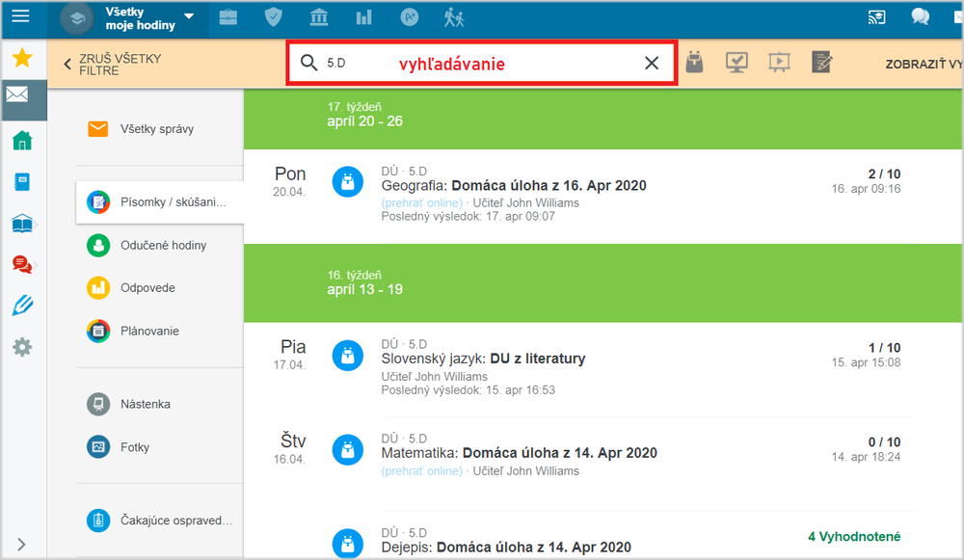Open the bar chart icon in top bar

pos(364,17)
